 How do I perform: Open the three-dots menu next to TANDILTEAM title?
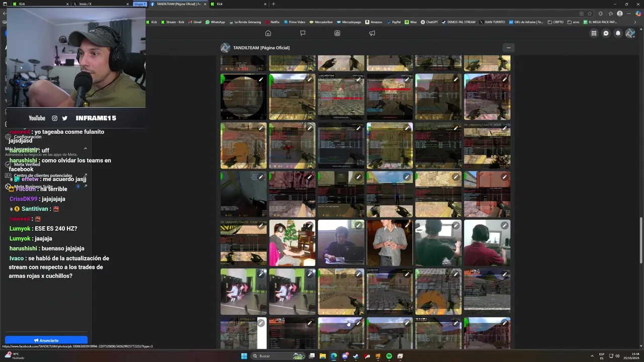(x=509, y=48)
